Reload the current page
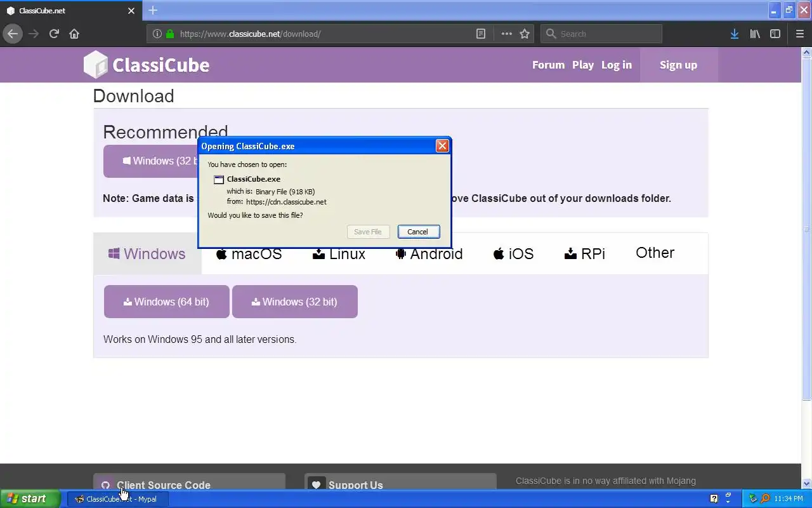 54,34
